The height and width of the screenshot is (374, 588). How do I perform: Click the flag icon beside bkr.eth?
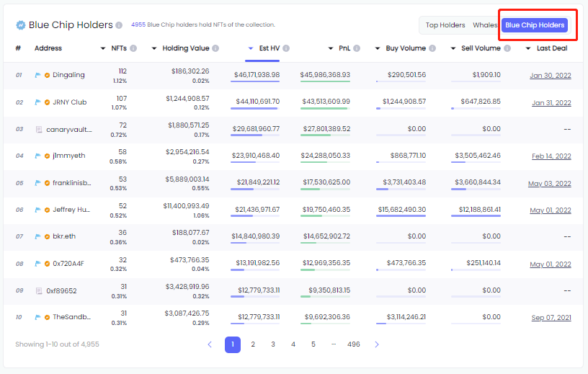37,236
